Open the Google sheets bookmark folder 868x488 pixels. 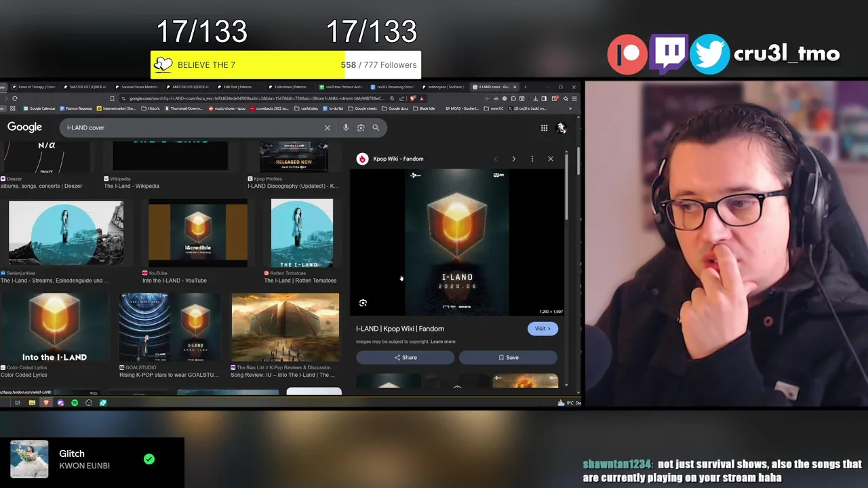pos(362,108)
